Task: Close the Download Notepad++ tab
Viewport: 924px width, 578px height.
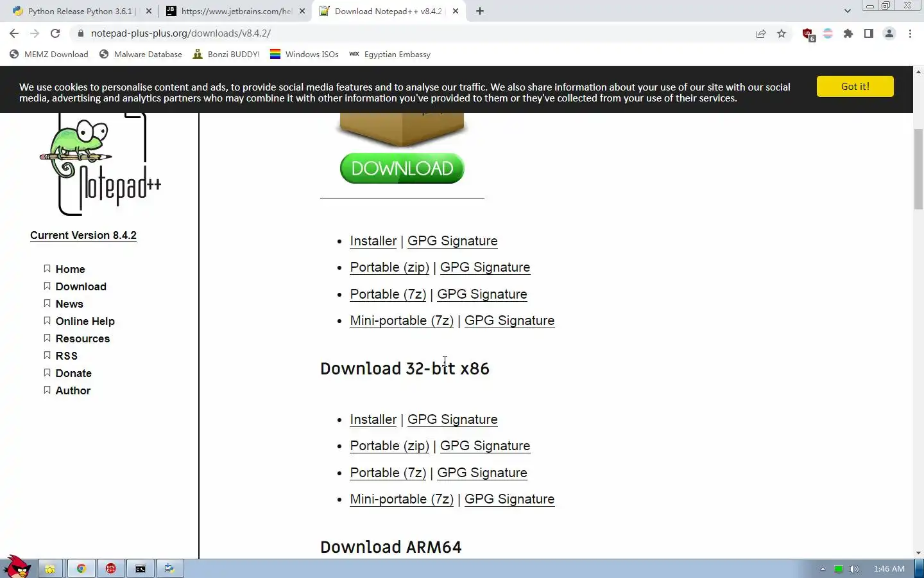Action: 456,11
